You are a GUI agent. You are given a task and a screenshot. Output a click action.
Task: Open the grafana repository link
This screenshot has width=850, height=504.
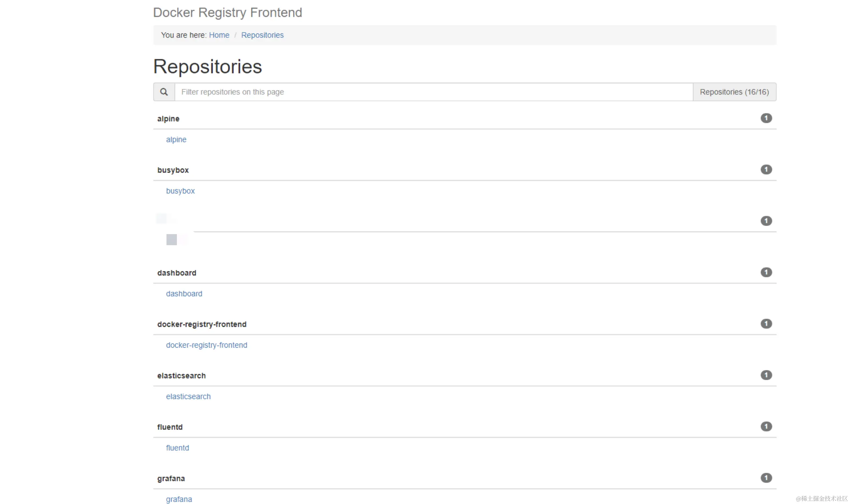pos(179,499)
